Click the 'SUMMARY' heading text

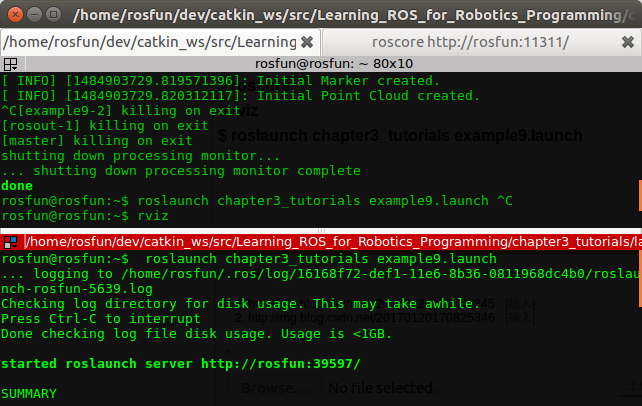(x=29, y=394)
